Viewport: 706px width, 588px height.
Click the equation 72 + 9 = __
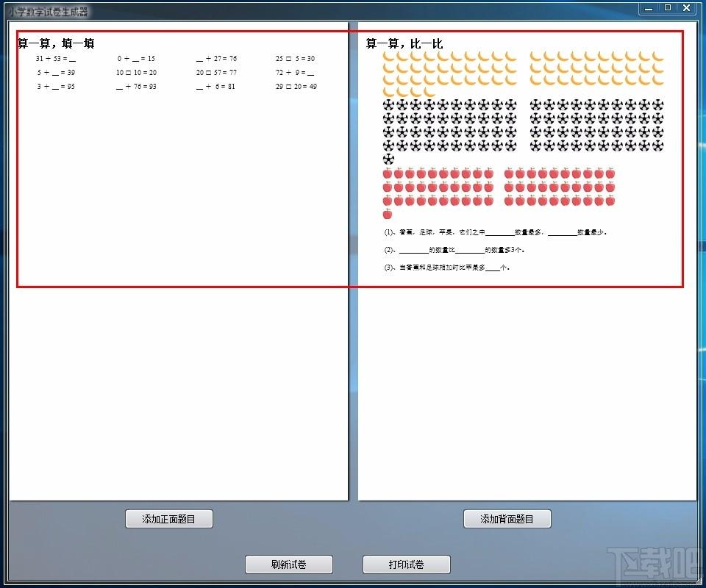point(295,73)
